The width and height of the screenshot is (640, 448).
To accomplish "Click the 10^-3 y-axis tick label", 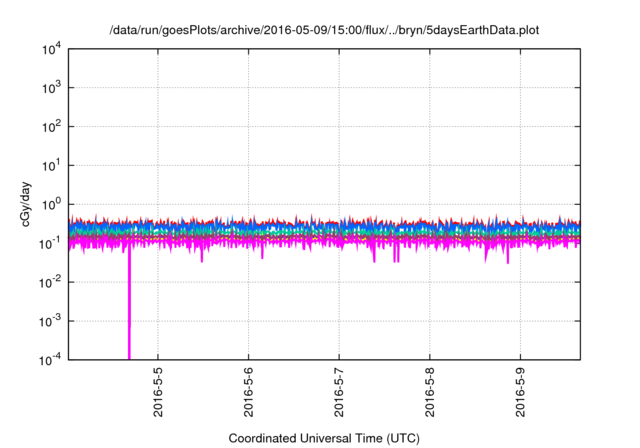I will click(x=51, y=322).
